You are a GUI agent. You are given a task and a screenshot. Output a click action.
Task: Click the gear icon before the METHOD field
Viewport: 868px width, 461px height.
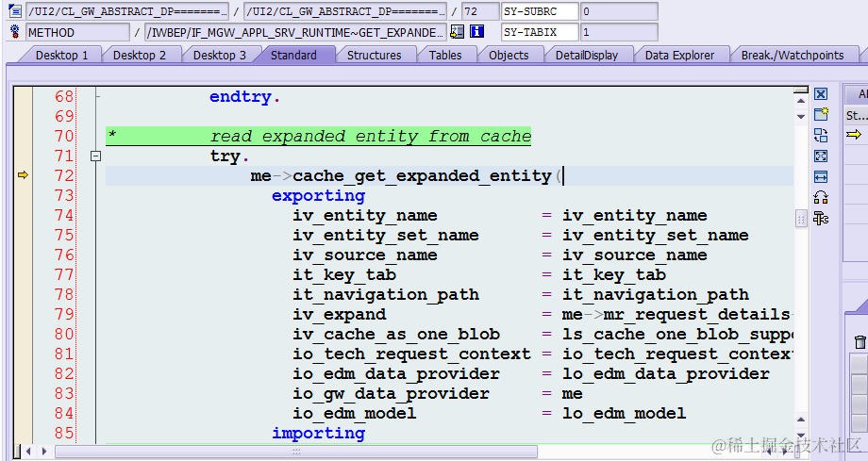[15, 31]
